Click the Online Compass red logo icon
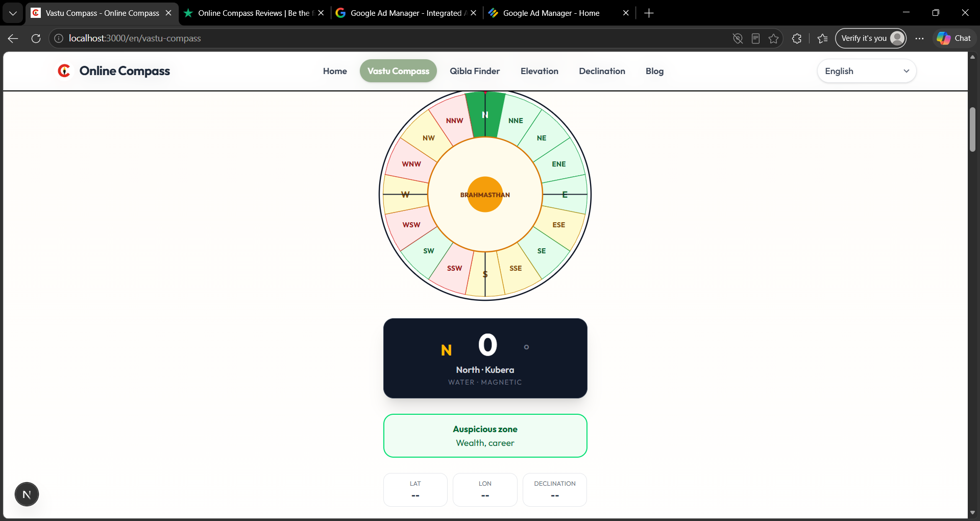Image resolution: width=980 pixels, height=521 pixels. click(64, 71)
